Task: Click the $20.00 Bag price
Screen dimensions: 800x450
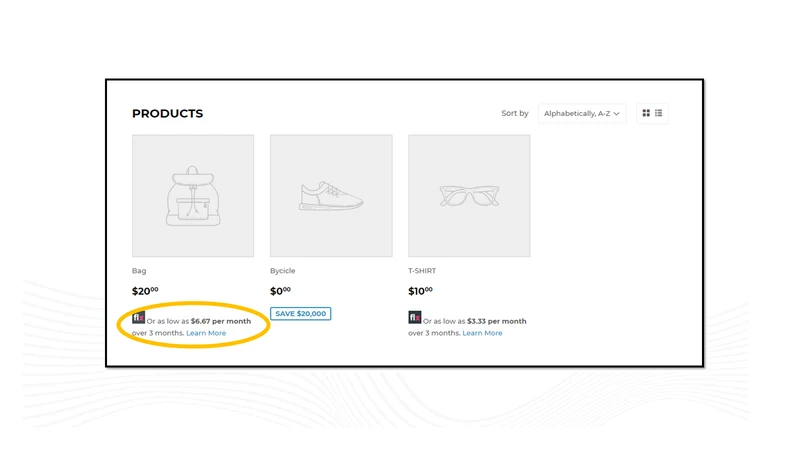Action: pos(145,291)
